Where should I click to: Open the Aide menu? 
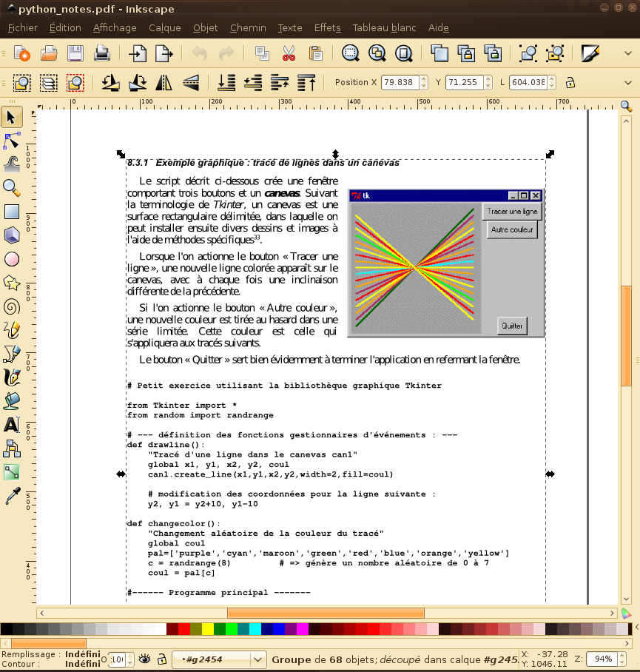click(439, 28)
